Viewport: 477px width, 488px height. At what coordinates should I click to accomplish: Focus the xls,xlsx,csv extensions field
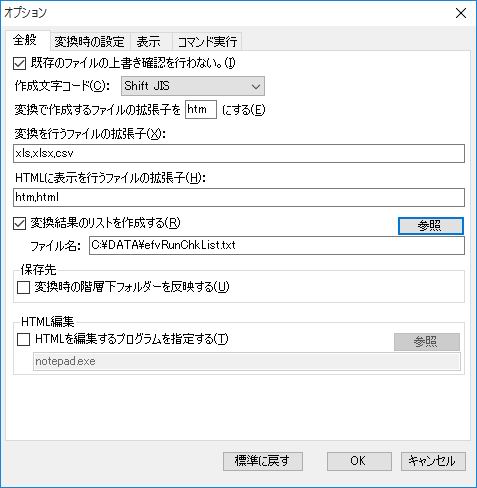pos(239,153)
